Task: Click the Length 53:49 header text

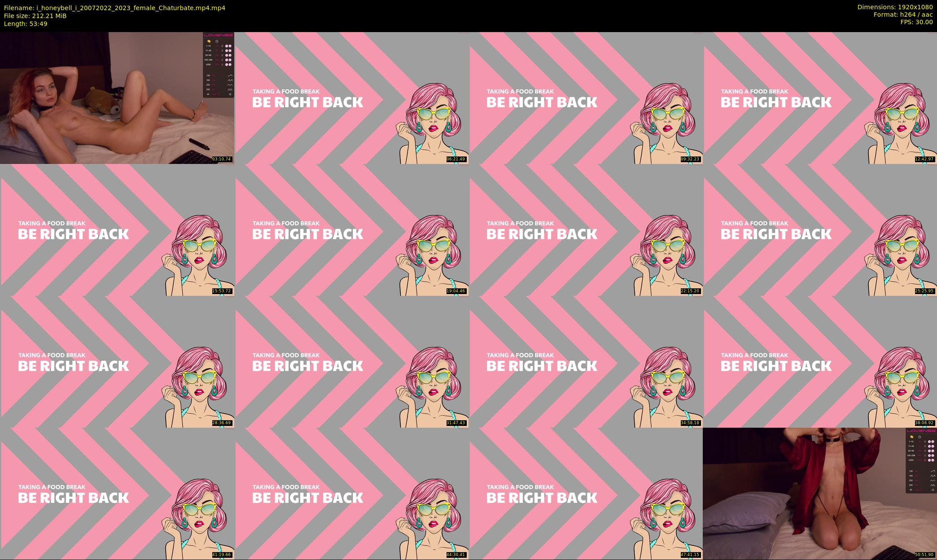Action: (25, 24)
